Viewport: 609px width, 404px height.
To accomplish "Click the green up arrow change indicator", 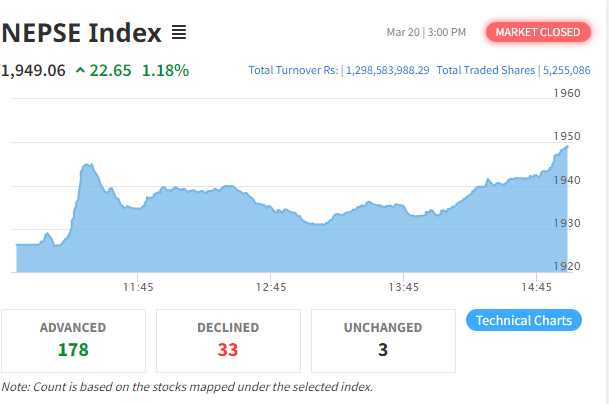I will pos(80,71).
